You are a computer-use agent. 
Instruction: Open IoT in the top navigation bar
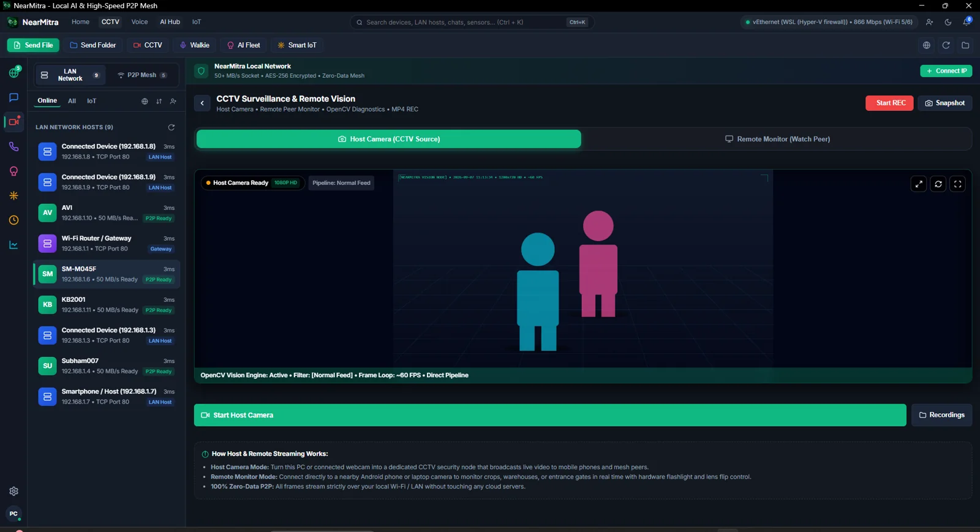[197, 22]
